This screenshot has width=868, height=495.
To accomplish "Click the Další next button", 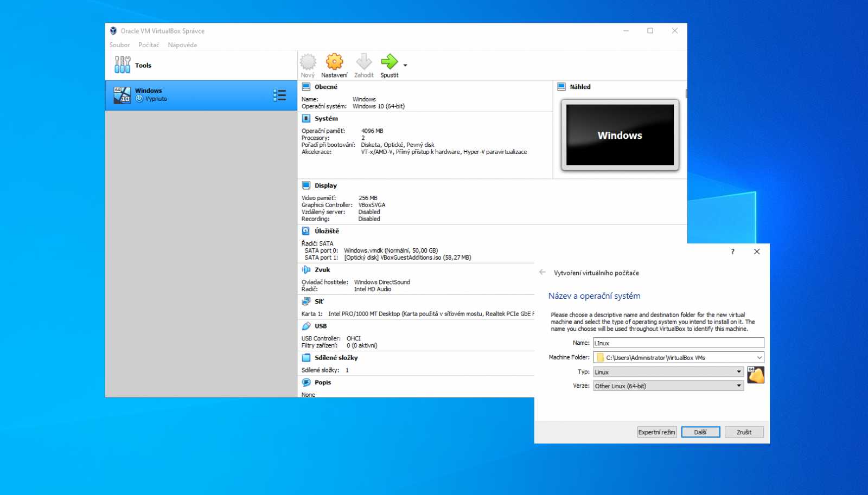I will (x=700, y=432).
